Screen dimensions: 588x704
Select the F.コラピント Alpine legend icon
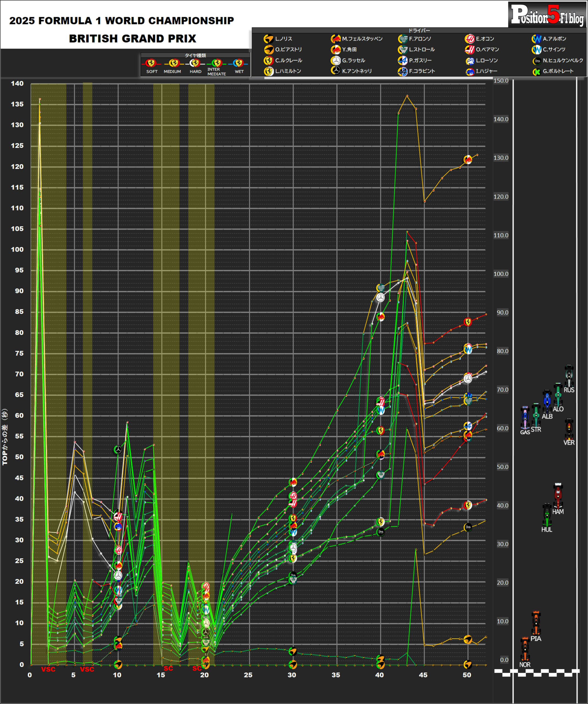coord(402,71)
